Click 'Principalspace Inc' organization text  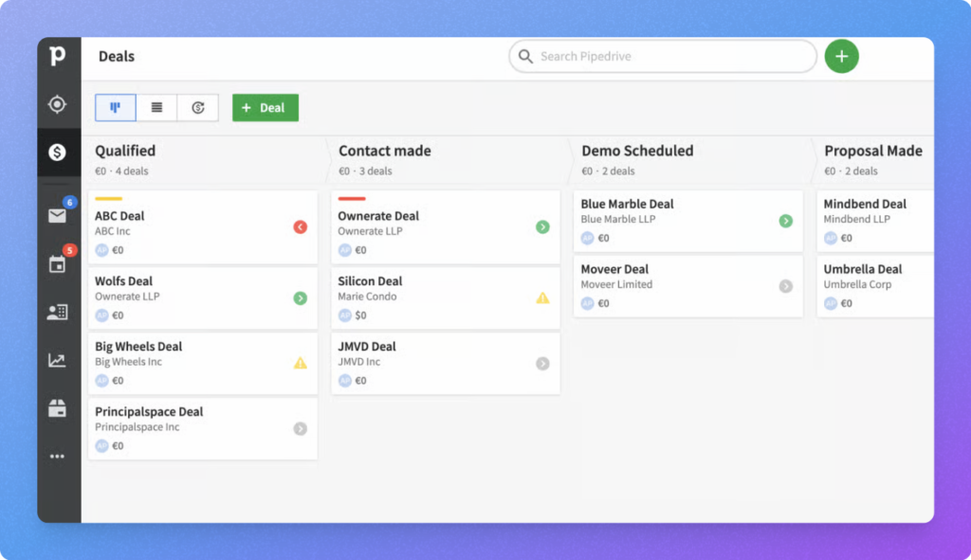coord(137,427)
